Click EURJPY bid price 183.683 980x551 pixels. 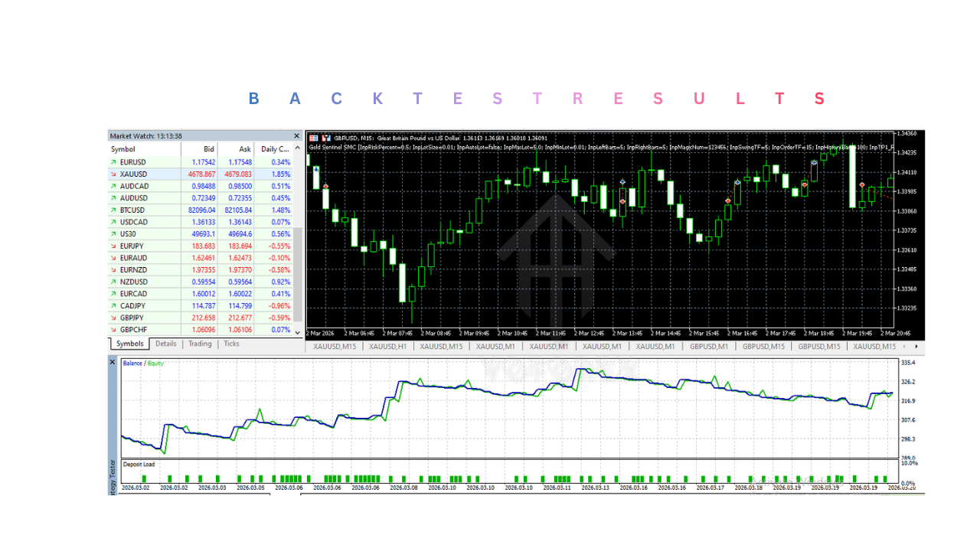[x=203, y=246]
